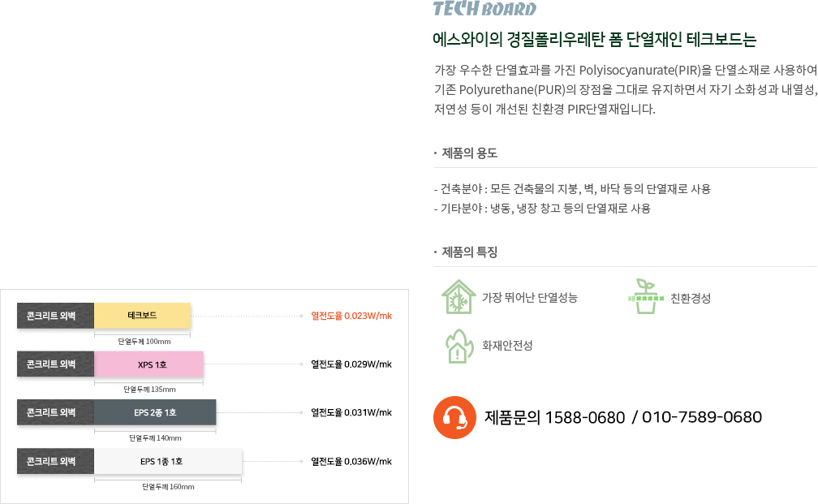Click the 화재안전성 feature text

507,346
